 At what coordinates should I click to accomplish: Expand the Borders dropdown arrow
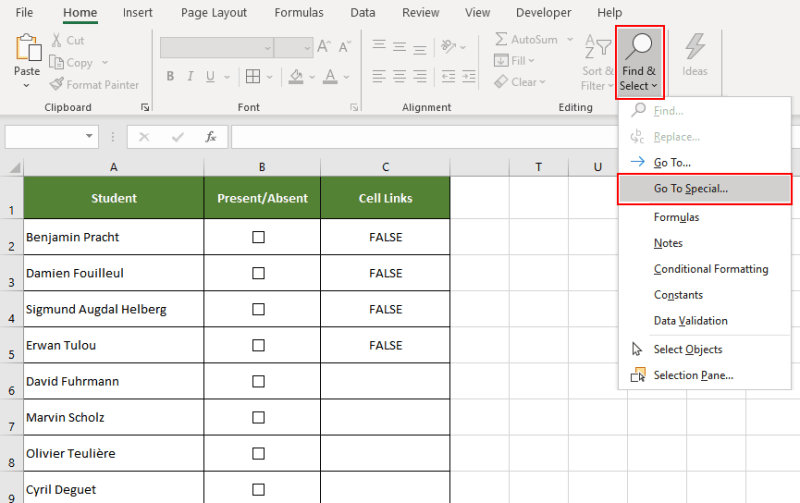point(269,77)
